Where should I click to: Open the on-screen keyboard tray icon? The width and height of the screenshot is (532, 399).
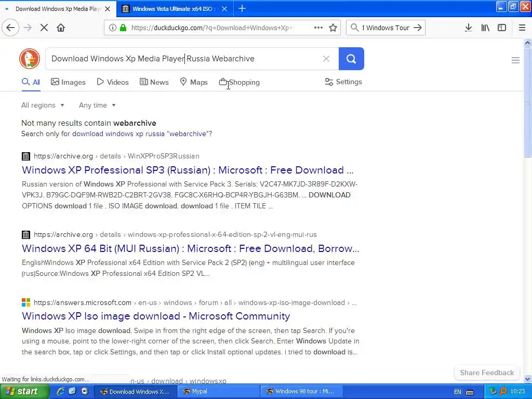pos(470,392)
